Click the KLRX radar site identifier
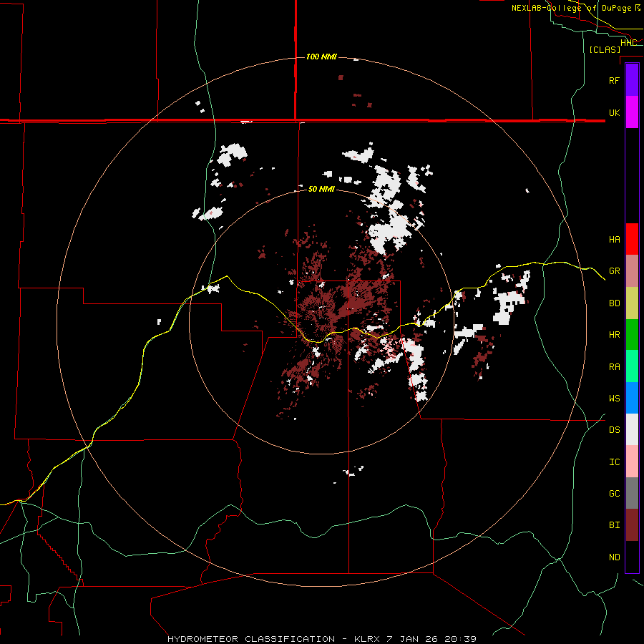Screen dimensions: 644x644 (x=367, y=639)
